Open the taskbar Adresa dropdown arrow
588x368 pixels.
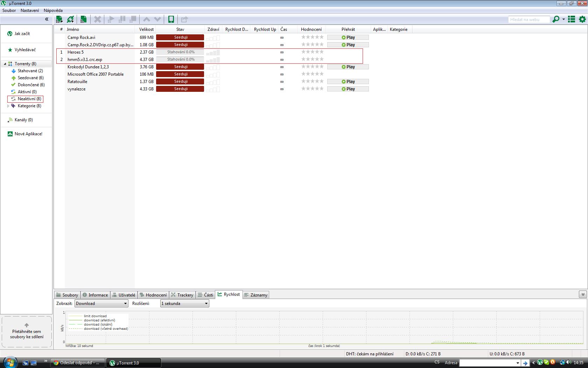pos(518,363)
